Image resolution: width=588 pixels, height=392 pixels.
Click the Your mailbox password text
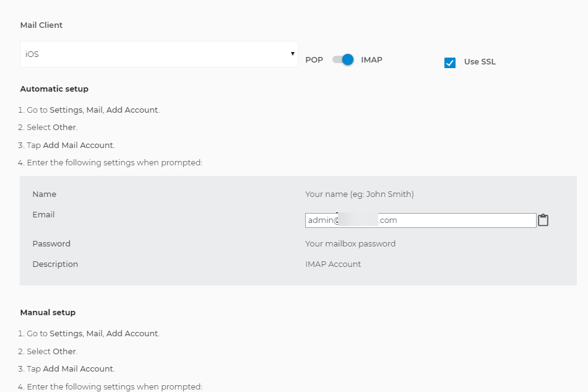click(349, 243)
